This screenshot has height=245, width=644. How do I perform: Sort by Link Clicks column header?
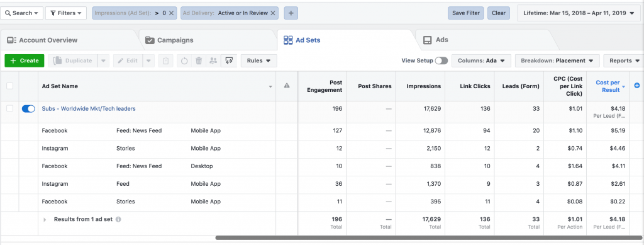(475, 86)
